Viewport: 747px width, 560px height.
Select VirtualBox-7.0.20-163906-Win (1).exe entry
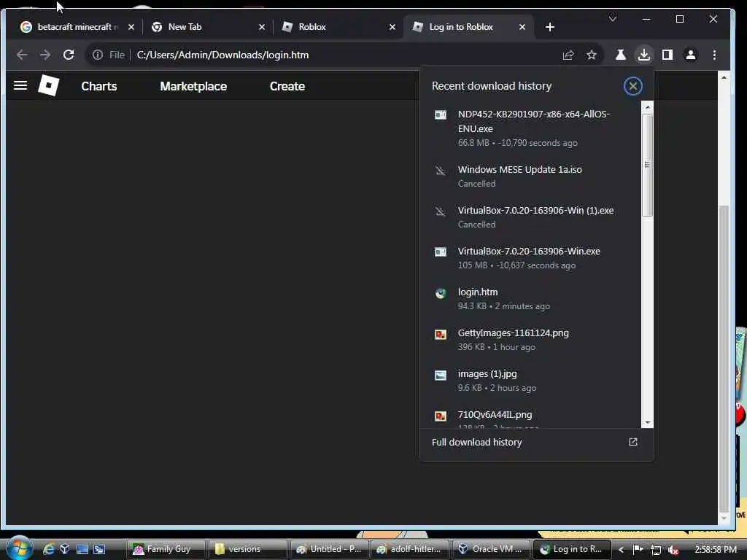click(531, 217)
